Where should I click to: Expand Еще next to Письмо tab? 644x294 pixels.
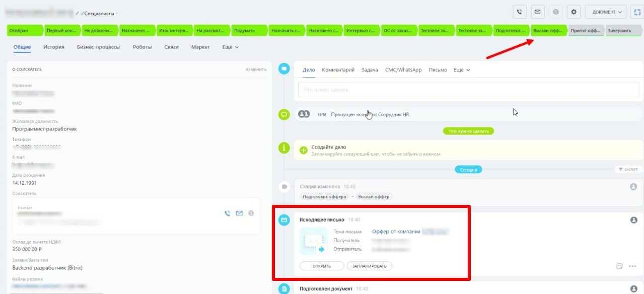[462, 70]
